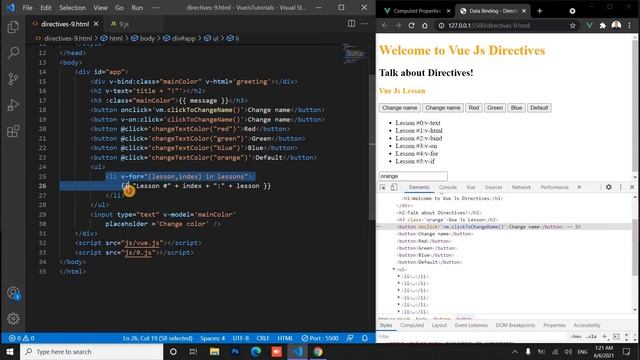Viewport: 640px width, 360px height.
Task: Open the View menu
Action: [100, 8]
